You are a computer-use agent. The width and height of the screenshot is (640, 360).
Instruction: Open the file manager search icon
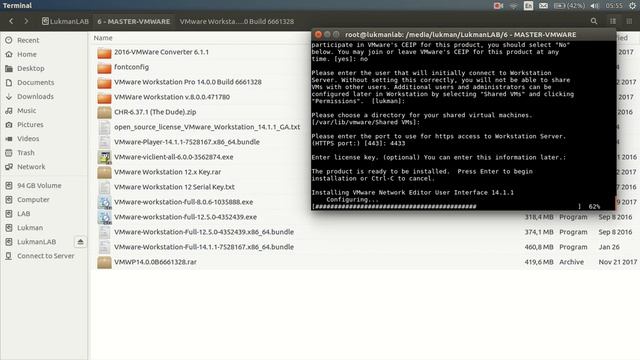click(x=594, y=21)
